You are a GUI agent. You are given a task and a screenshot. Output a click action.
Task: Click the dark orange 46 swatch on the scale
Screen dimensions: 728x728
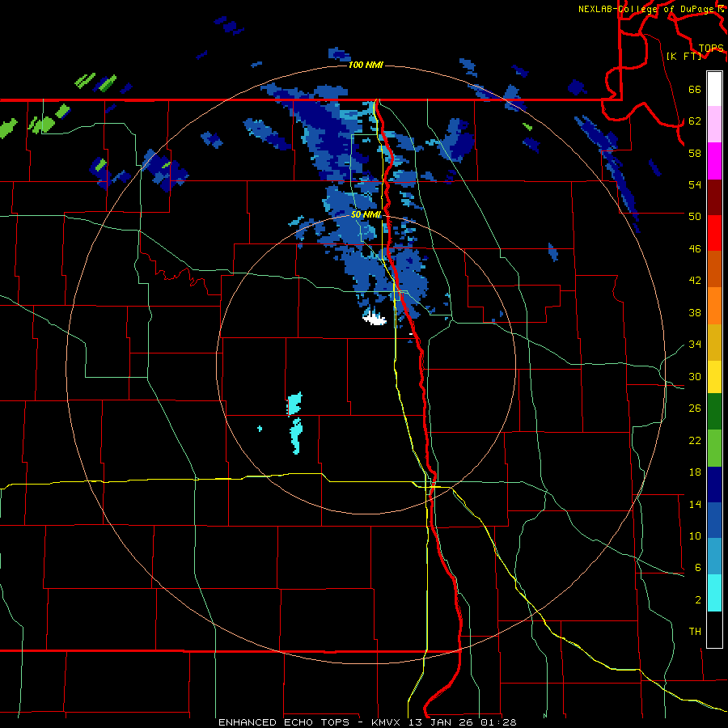714,269
